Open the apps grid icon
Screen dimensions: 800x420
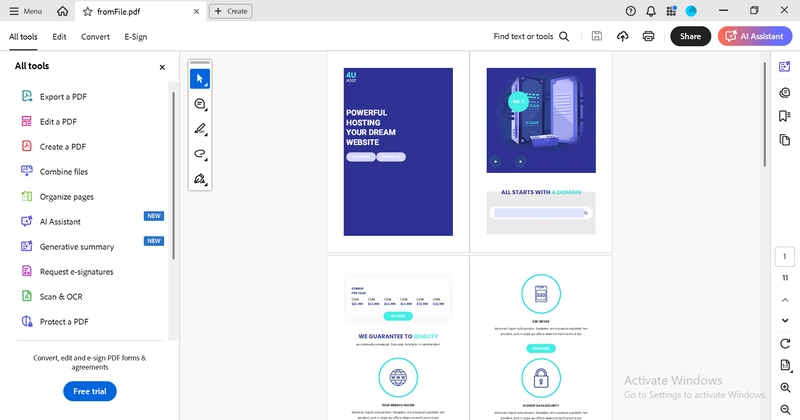click(671, 11)
